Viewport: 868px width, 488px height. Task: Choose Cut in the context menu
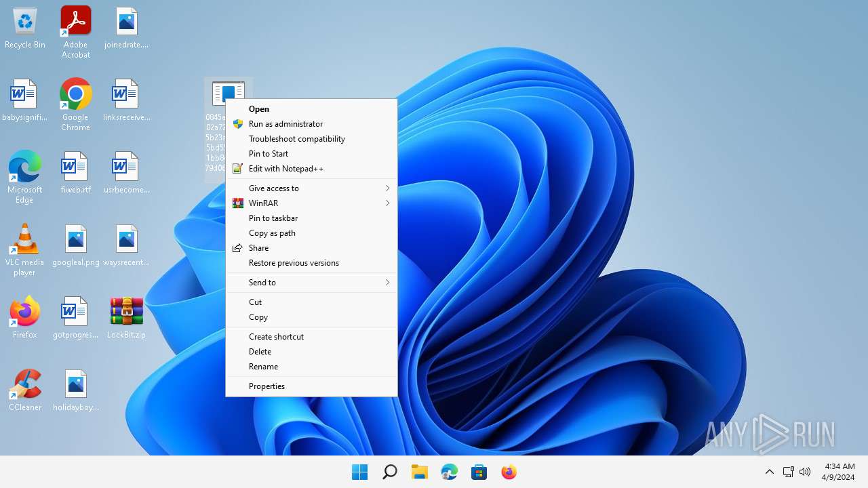(311, 302)
